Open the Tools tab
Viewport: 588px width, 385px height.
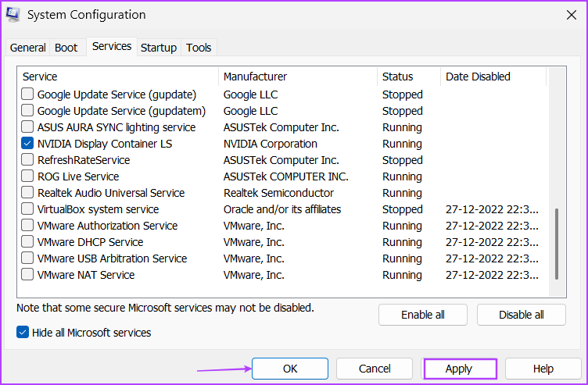[199, 48]
